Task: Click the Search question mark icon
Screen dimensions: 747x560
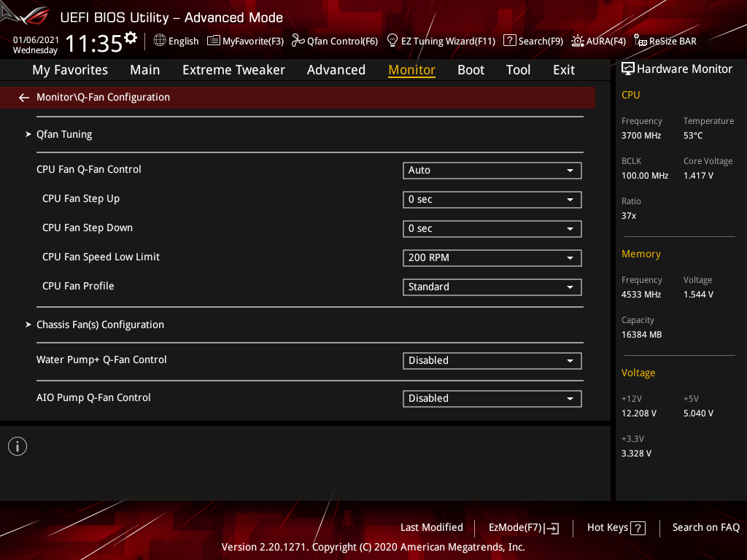Action: coord(509,41)
